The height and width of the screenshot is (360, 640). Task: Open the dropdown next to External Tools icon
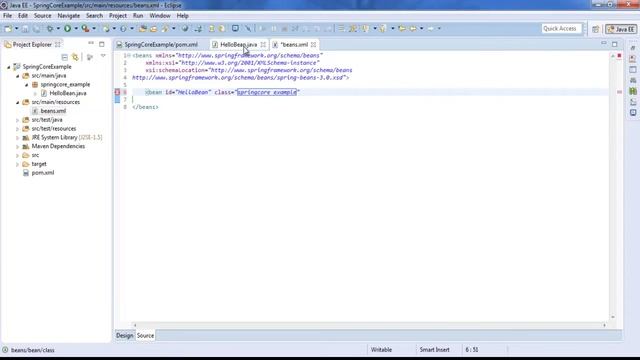(x=94, y=29)
